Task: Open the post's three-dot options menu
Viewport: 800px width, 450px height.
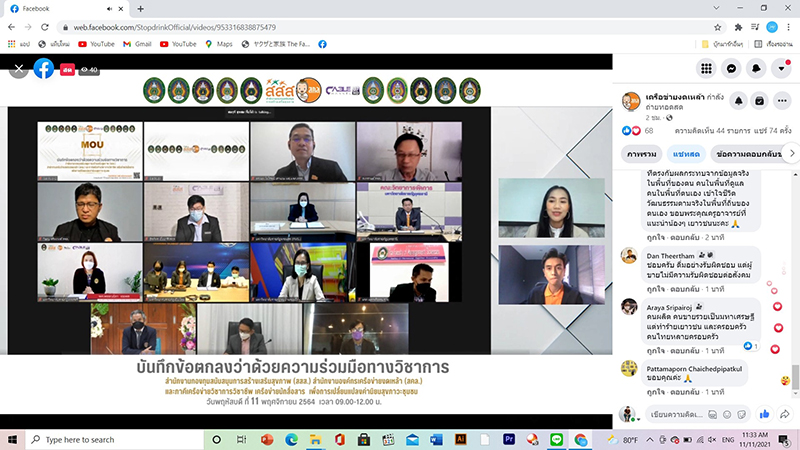Action: (x=782, y=101)
